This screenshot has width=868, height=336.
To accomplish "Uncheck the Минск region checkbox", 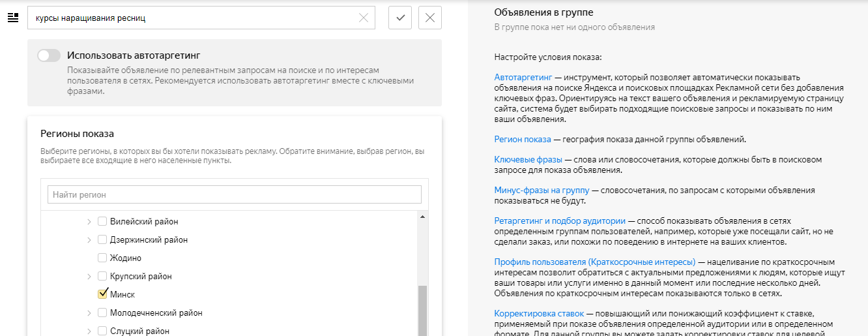I will [x=102, y=294].
